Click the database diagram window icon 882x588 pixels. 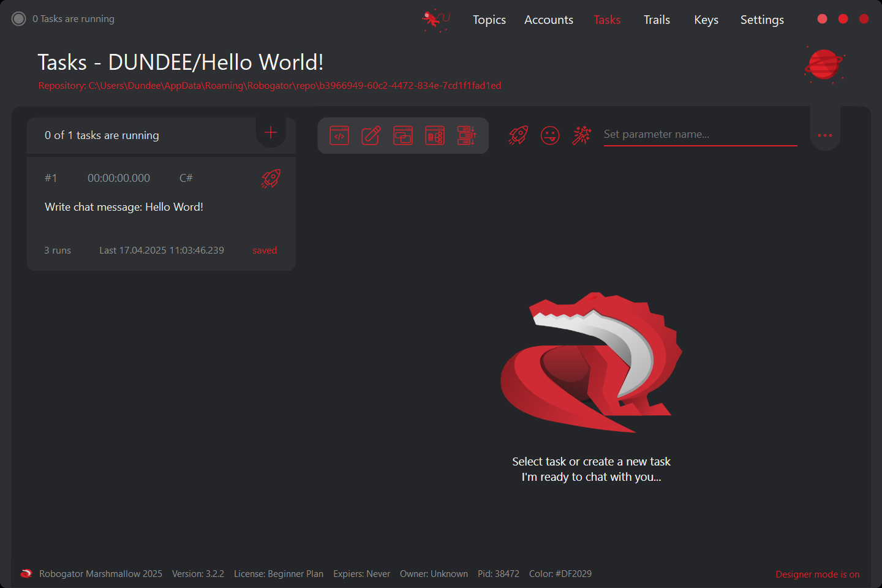pyautogui.click(x=435, y=135)
